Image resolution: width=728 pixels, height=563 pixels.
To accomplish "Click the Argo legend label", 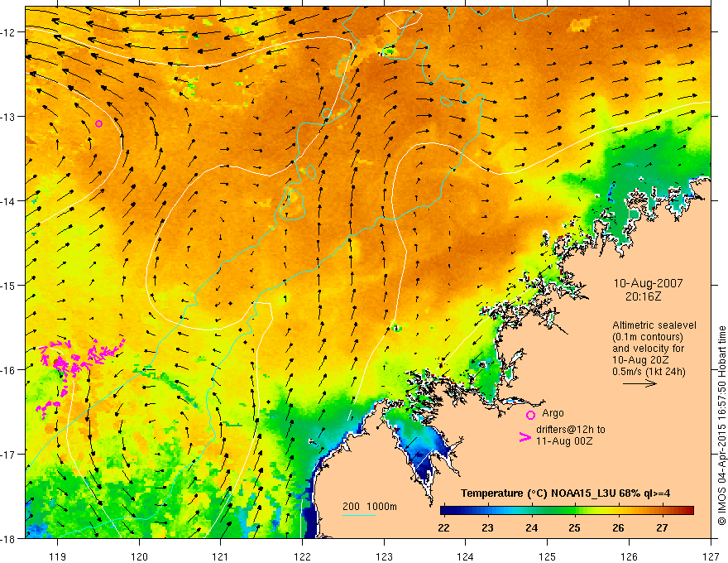I will click(553, 413).
